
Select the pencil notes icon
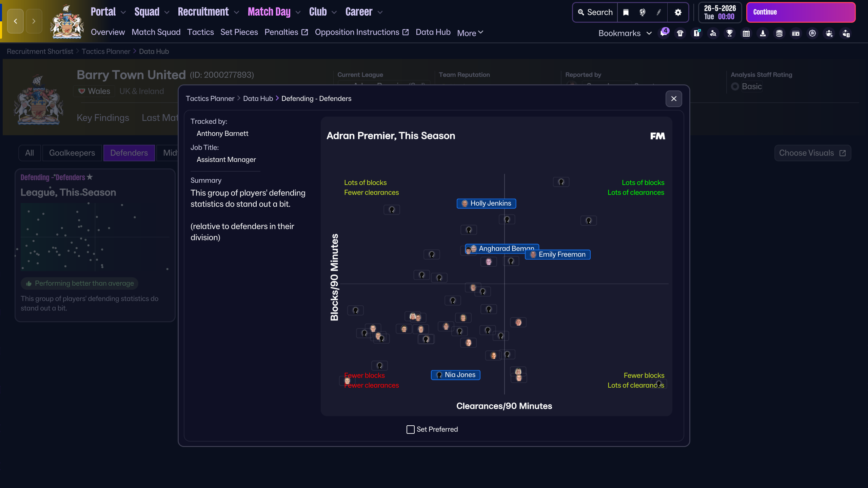659,12
